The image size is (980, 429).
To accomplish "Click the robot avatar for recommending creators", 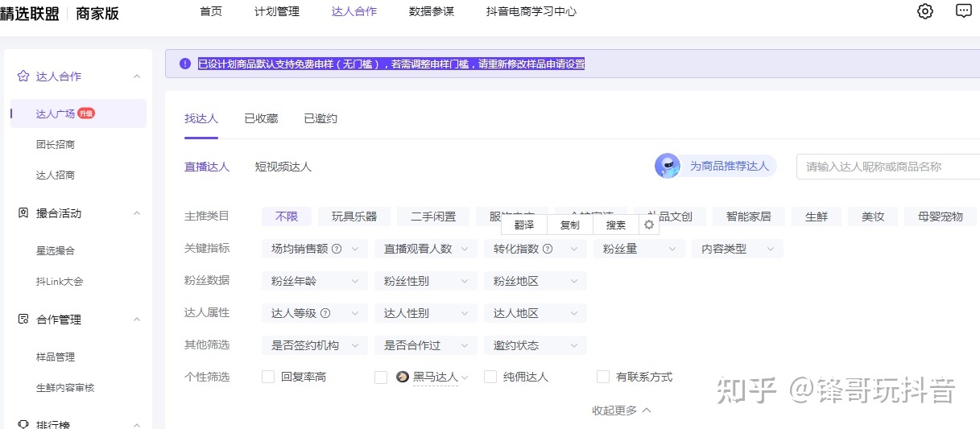I will click(x=668, y=166).
